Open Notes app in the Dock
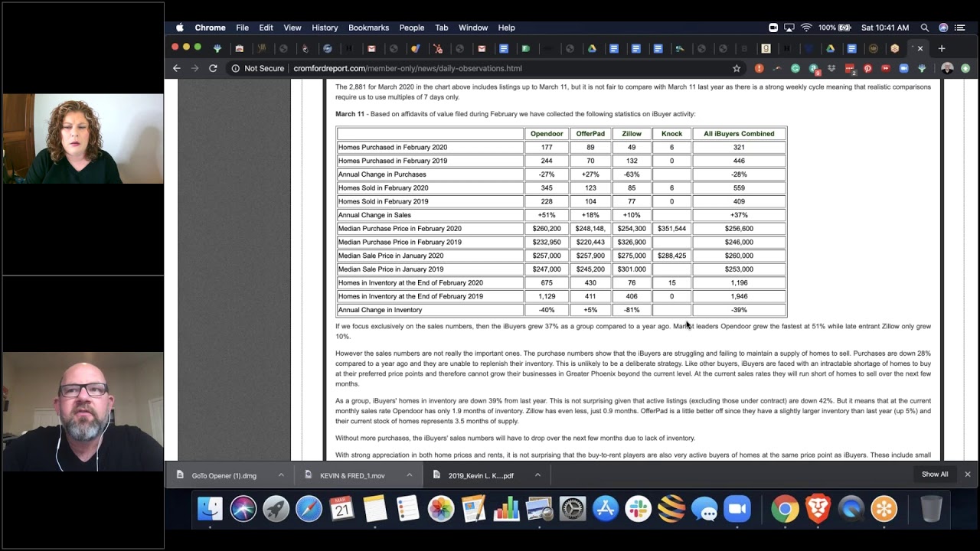Image resolution: width=980 pixels, height=551 pixels. coord(375,509)
